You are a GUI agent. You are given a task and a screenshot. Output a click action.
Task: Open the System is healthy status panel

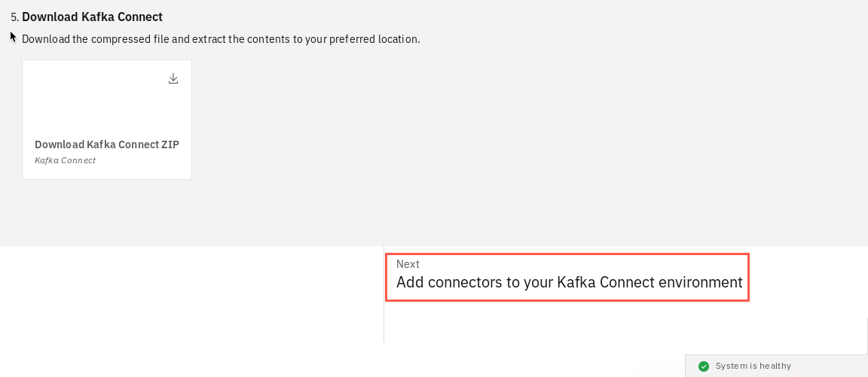[776, 366]
